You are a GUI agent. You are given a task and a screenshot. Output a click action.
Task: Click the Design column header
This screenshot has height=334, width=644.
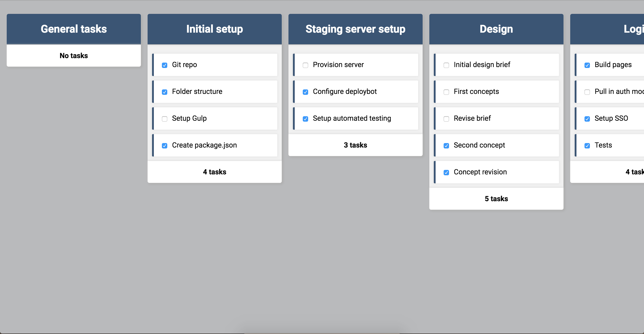point(496,29)
